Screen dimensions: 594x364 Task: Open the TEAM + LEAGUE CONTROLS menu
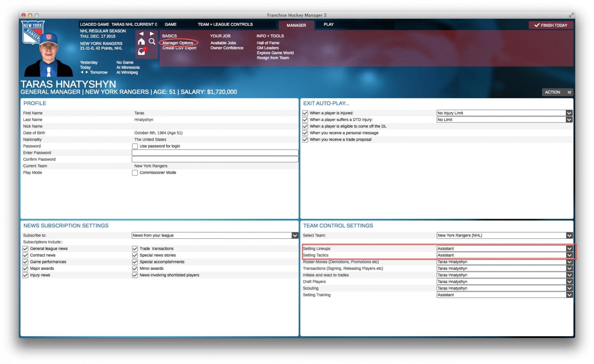(225, 24)
